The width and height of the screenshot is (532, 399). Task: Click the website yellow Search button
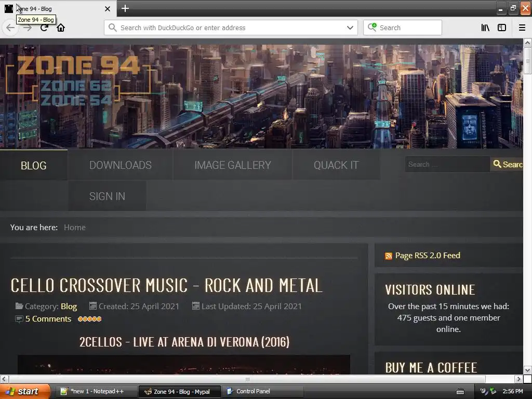pyautogui.click(x=507, y=164)
